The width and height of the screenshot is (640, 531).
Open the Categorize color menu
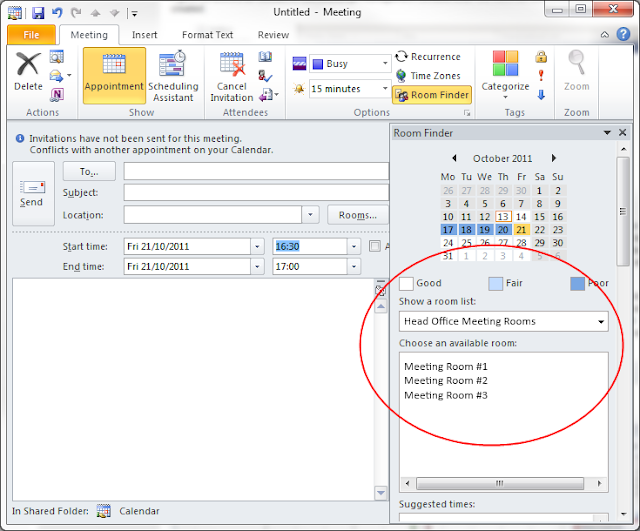coord(505,76)
